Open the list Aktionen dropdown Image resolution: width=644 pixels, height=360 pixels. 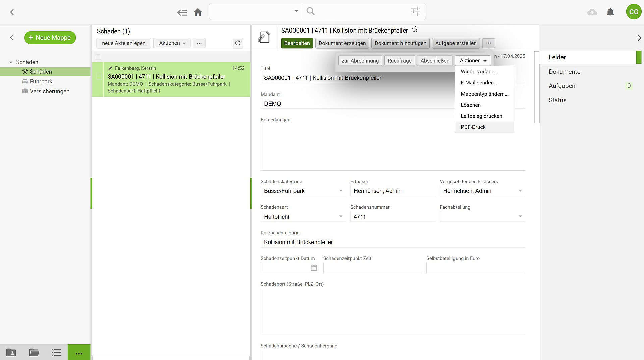[172, 43]
